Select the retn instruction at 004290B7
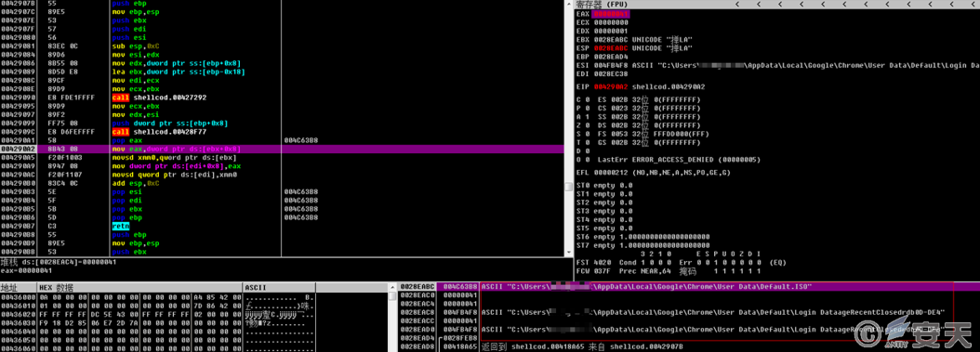 point(120,226)
